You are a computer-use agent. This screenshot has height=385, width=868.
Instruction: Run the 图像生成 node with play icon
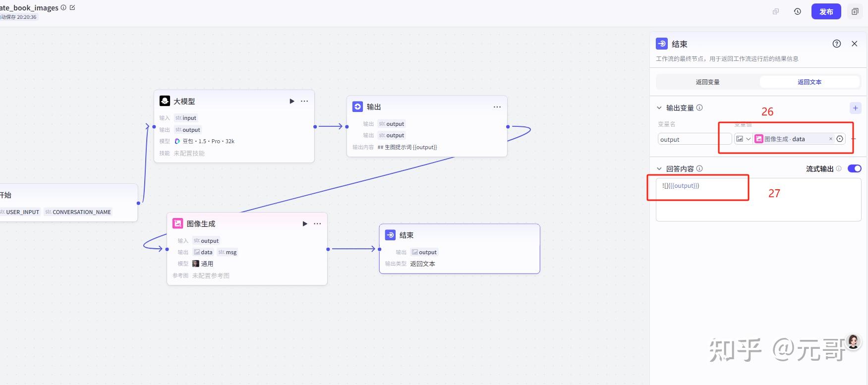click(x=305, y=224)
